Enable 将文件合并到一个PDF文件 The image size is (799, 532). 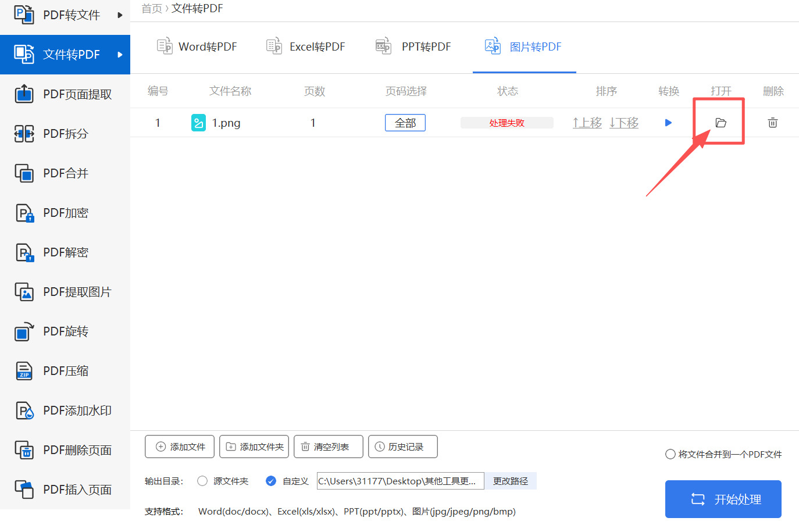point(669,454)
